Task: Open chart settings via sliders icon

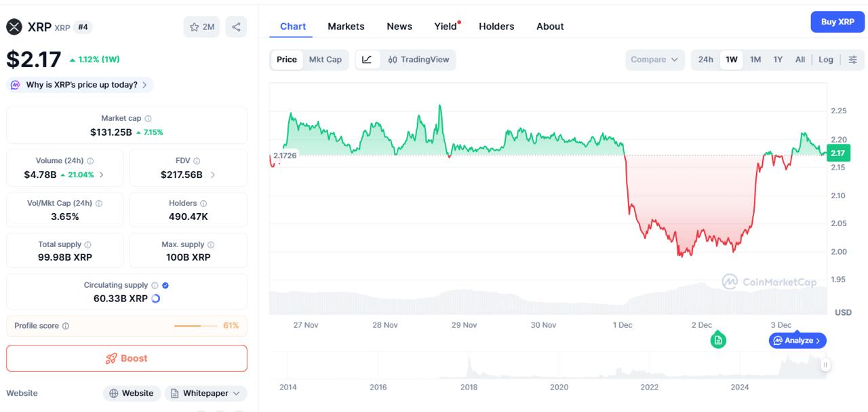Action: tap(852, 59)
